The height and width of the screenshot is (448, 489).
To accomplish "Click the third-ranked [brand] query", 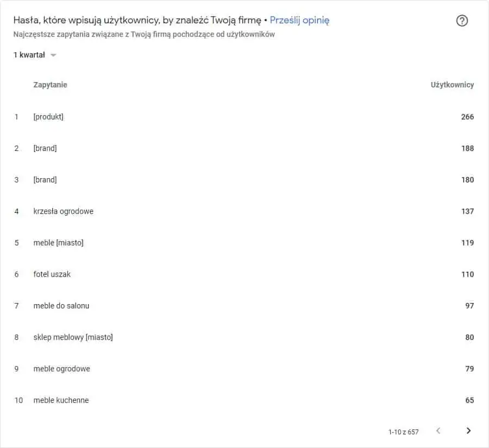I will click(45, 180).
